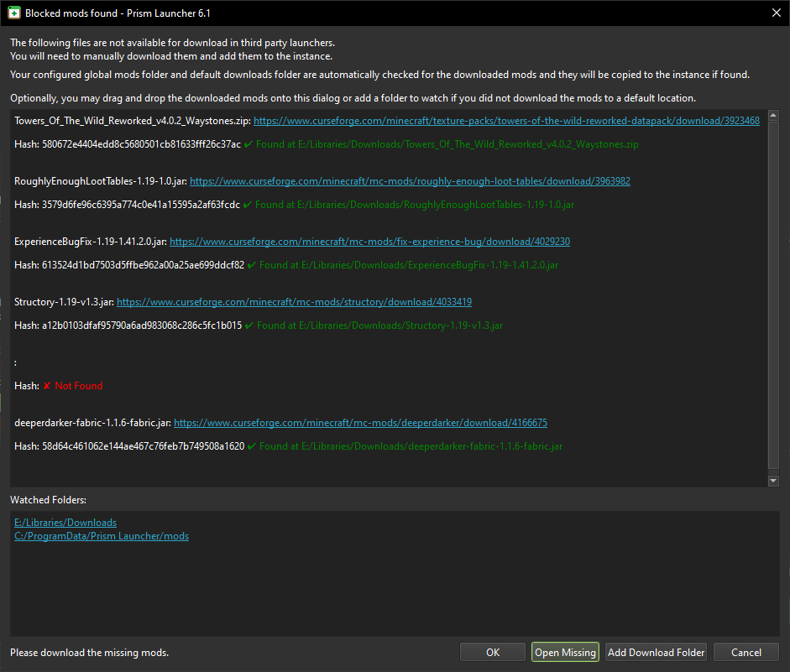Click Add Download Folder button
Screen dimensions: 790x672
coord(656,653)
